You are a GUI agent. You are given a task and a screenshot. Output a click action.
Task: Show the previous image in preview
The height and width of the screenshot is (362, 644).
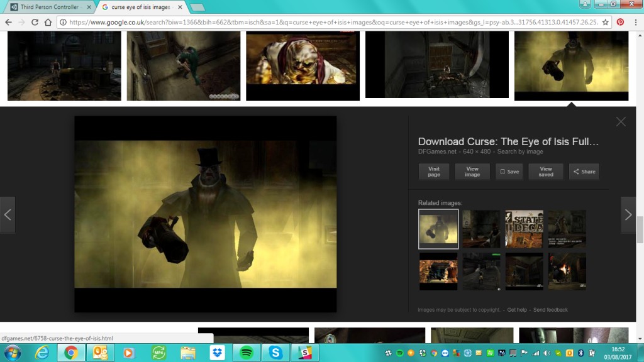click(8, 215)
